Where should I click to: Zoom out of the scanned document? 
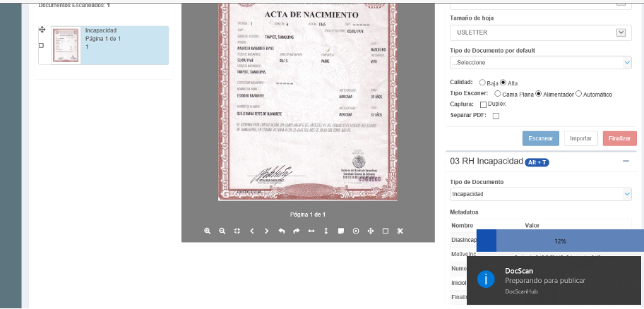(222, 231)
